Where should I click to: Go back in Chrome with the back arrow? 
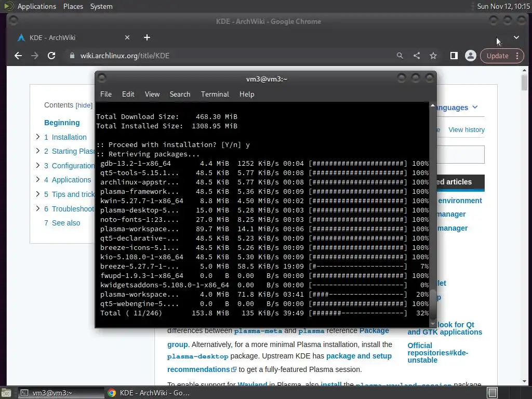[x=18, y=56]
